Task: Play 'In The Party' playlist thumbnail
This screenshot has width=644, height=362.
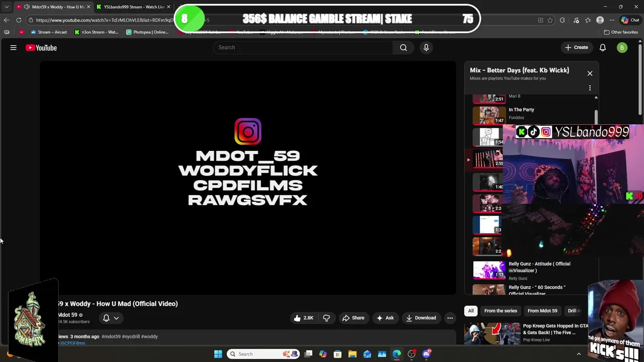Action: pos(489,115)
